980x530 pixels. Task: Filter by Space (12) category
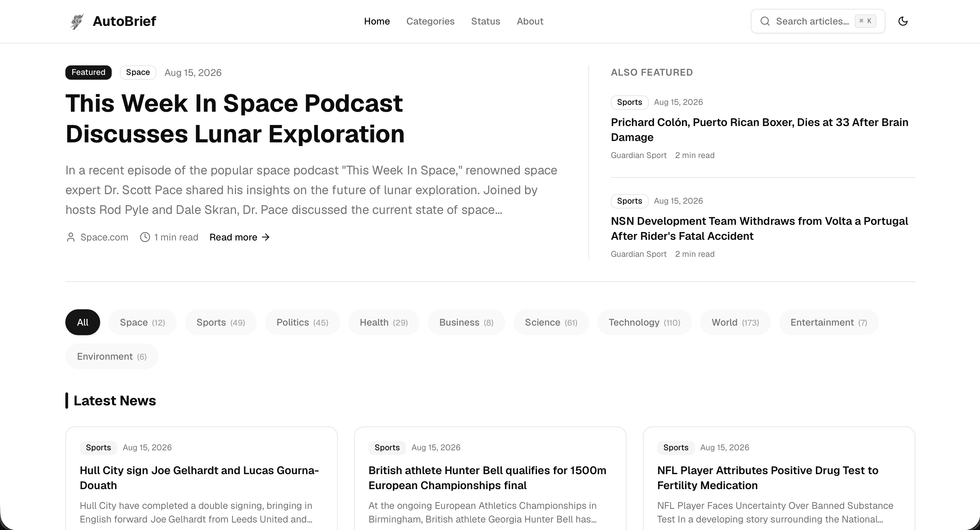coord(142,322)
